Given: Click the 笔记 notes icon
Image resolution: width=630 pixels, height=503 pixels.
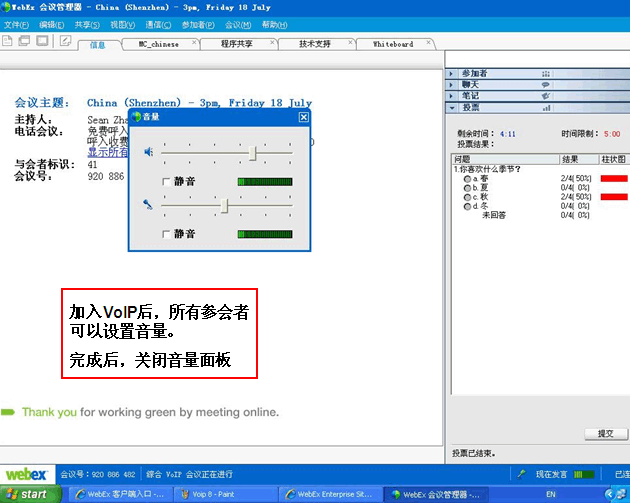Looking at the screenshot, I should (546, 96).
